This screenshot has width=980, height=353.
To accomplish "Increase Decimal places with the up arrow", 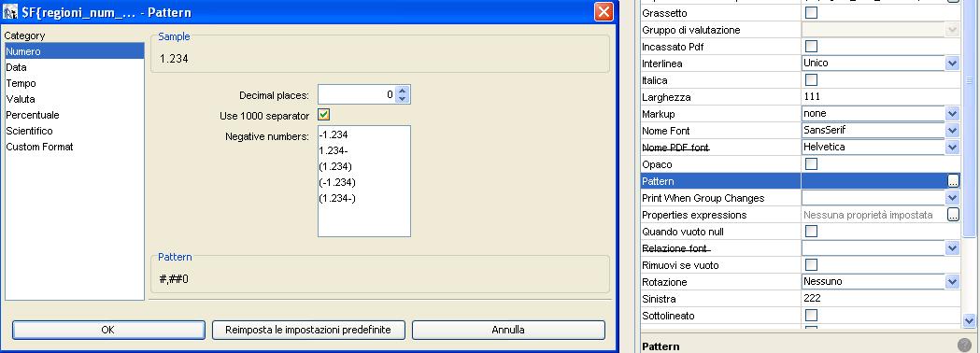I will [x=403, y=90].
